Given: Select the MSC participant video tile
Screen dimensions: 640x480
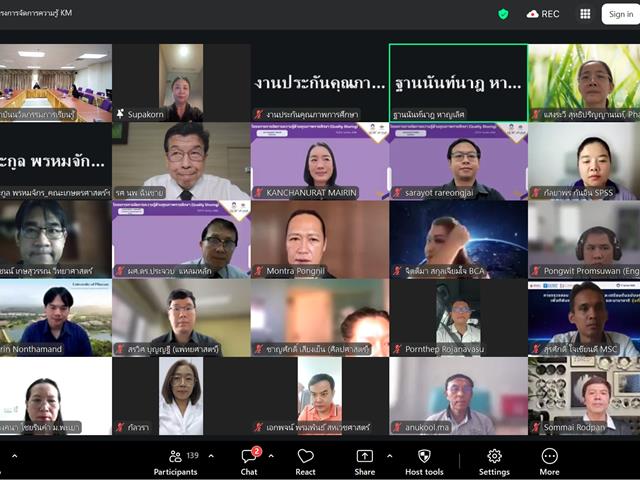Looking at the screenshot, I should pos(584,318).
